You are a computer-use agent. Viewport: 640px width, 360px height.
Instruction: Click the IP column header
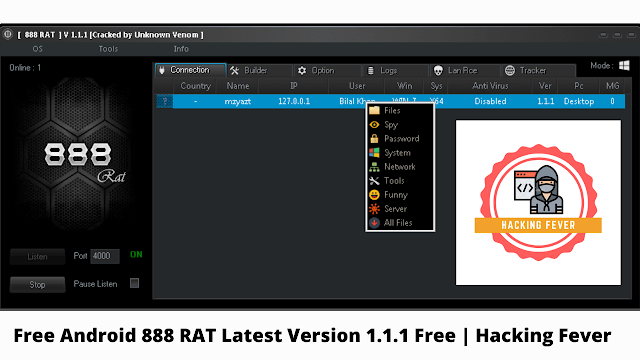[x=293, y=86]
